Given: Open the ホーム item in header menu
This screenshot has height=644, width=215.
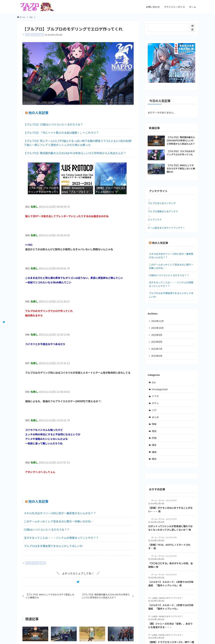Looking at the screenshot, I should click(192, 7).
